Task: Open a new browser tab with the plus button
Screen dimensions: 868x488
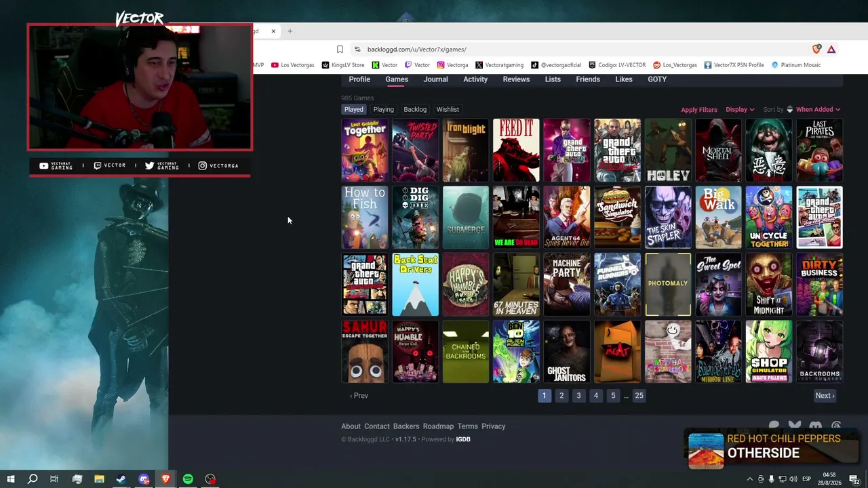Action: click(x=290, y=31)
